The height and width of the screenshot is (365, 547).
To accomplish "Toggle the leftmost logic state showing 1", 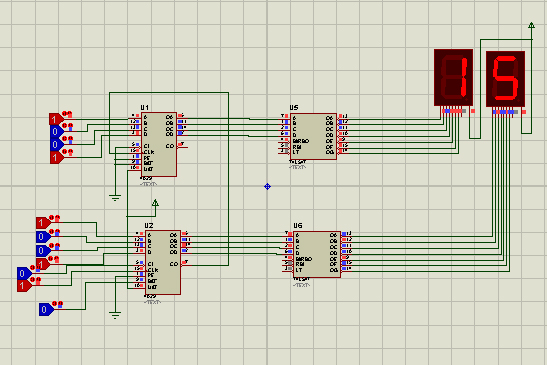I will point(24,286).
